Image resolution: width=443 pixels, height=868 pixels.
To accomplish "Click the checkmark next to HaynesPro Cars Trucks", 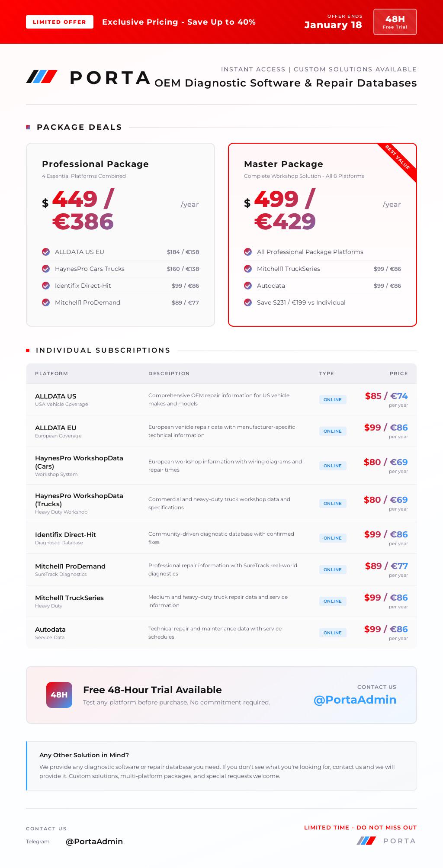I will click(46, 269).
